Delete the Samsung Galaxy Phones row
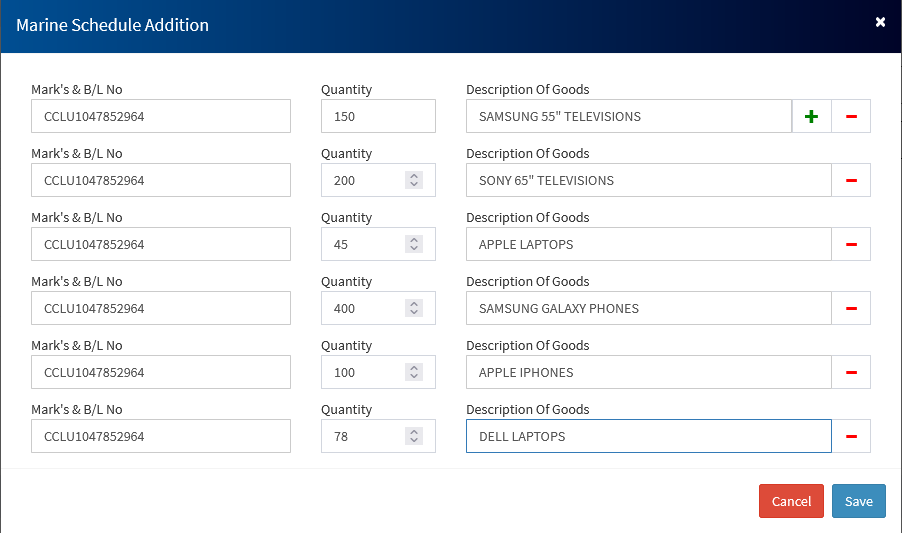Image resolution: width=902 pixels, height=533 pixels. pos(851,309)
